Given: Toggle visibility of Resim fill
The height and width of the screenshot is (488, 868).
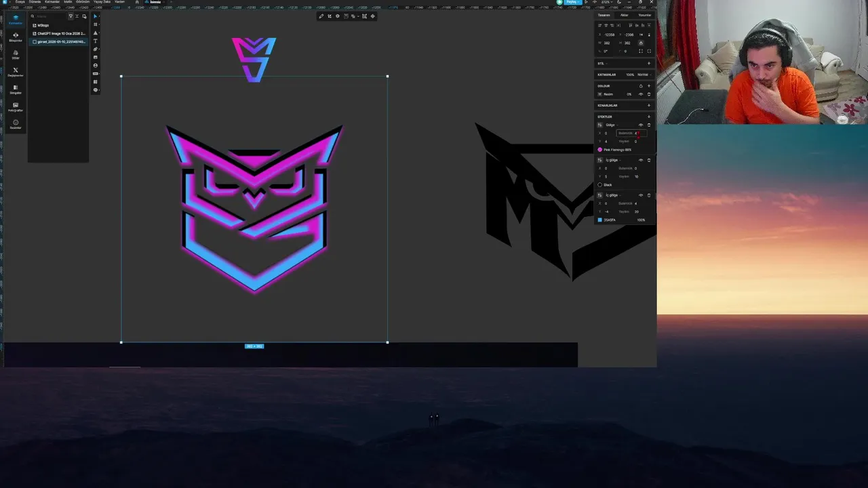Looking at the screenshot, I should click(x=641, y=94).
